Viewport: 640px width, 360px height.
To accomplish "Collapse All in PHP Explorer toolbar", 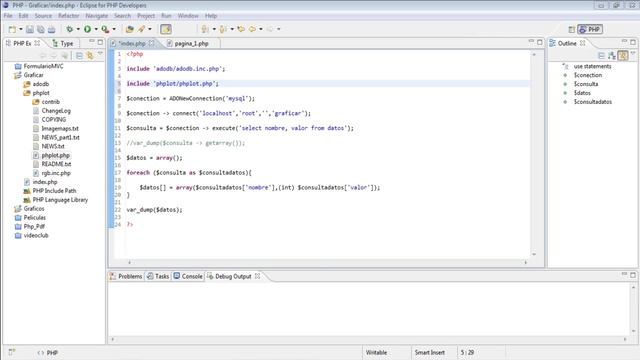I will click(x=79, y=56).
